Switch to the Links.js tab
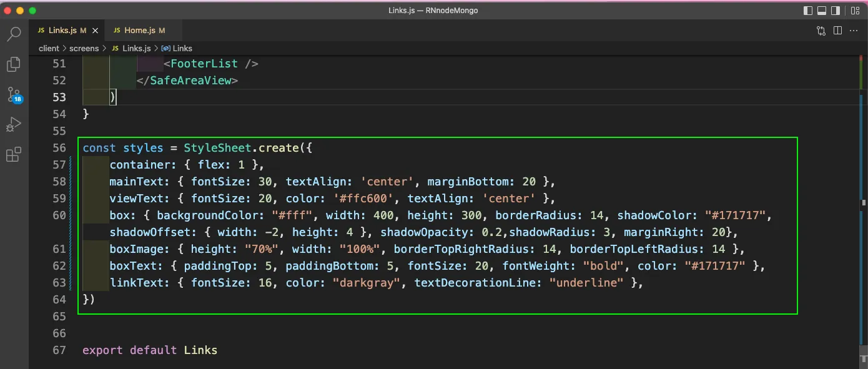868x369 pixels. (66, 30)
